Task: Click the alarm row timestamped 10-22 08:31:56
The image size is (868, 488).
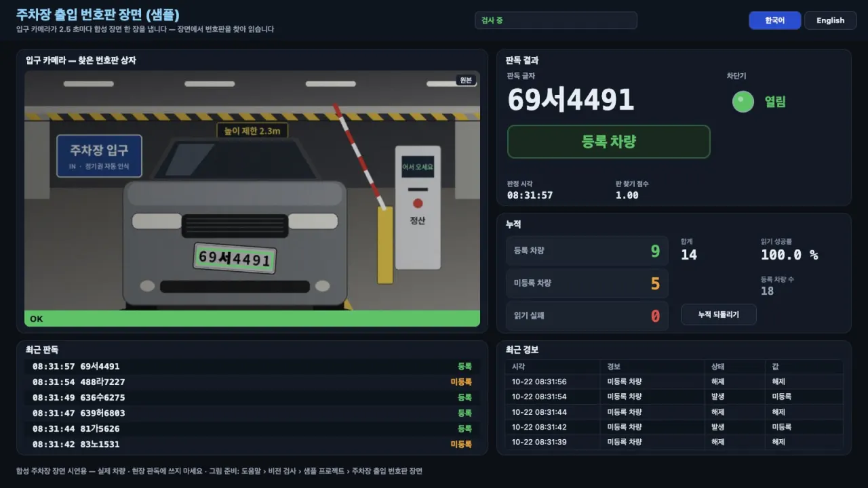Action: (674, 382)
